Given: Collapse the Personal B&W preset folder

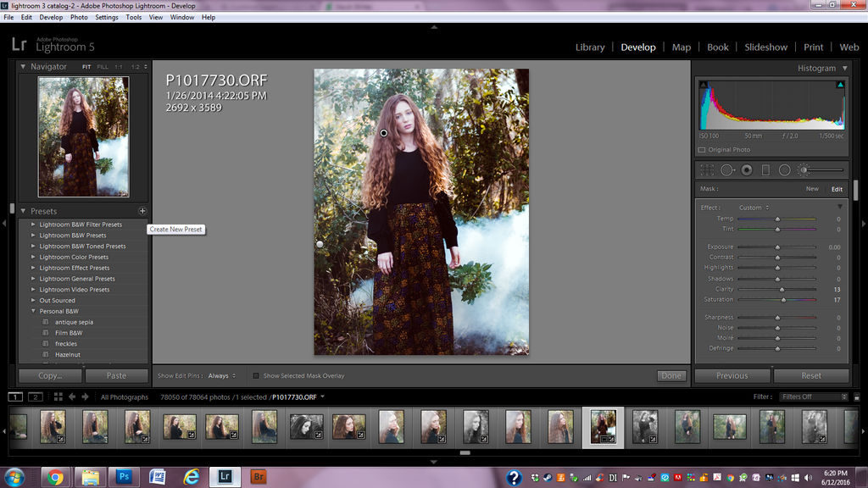Looking at the screenshot, I should pos(33,311).
